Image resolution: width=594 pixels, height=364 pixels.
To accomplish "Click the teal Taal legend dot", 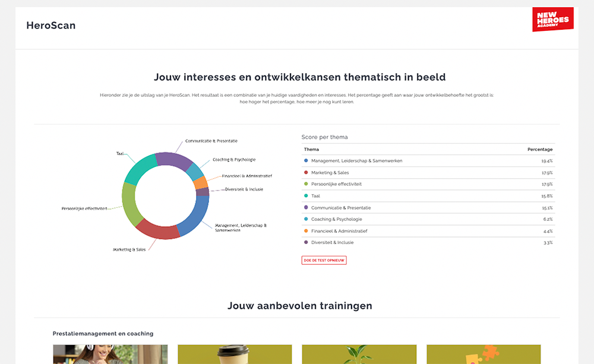I will tap(306, 196).
